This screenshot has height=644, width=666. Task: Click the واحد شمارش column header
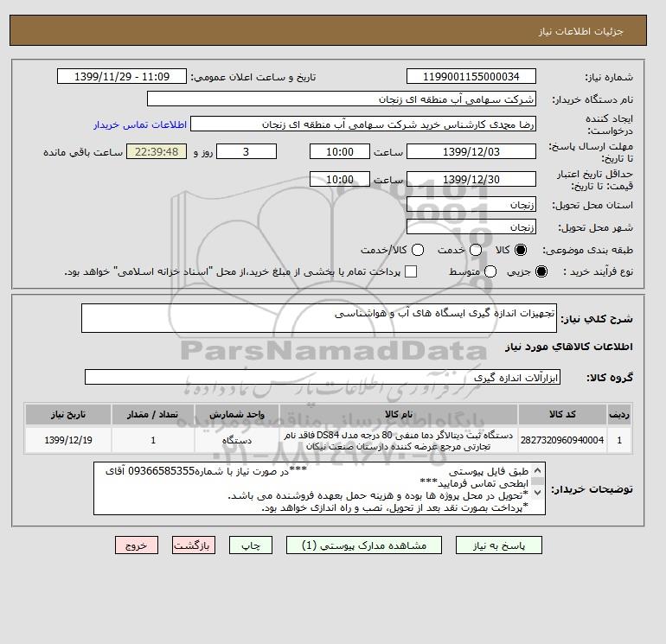coord(237,414)
